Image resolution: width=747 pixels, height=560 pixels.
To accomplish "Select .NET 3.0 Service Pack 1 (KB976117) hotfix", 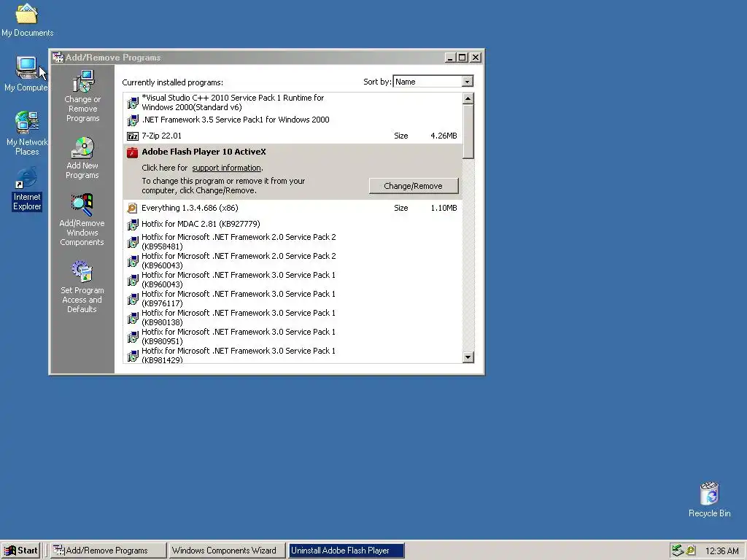I will [x=292, y=299].
